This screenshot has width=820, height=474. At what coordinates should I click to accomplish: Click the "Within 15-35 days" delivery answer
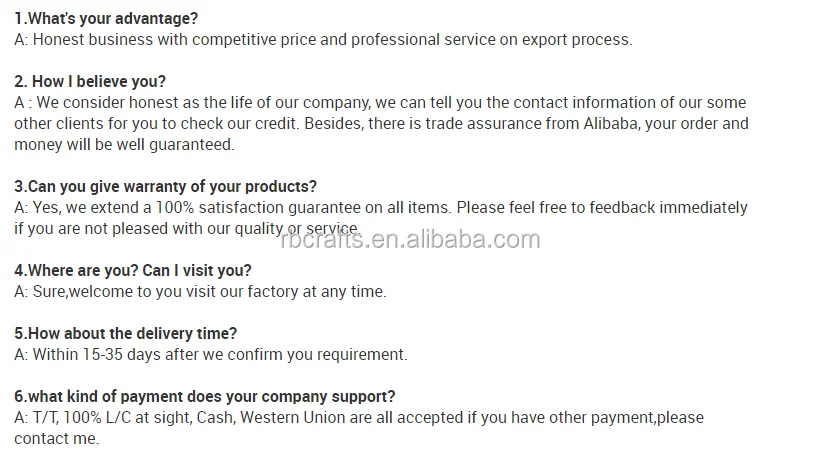(x=211, y=355)
